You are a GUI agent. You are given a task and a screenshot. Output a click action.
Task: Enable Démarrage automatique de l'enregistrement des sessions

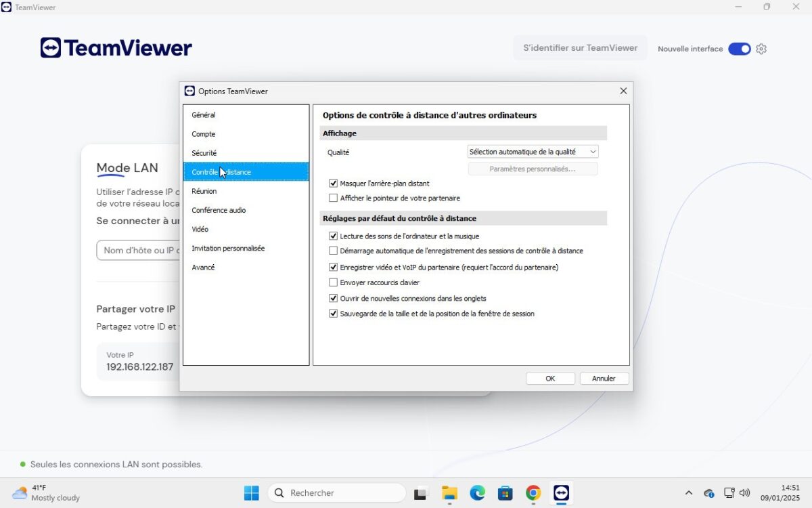click(333, 251)
